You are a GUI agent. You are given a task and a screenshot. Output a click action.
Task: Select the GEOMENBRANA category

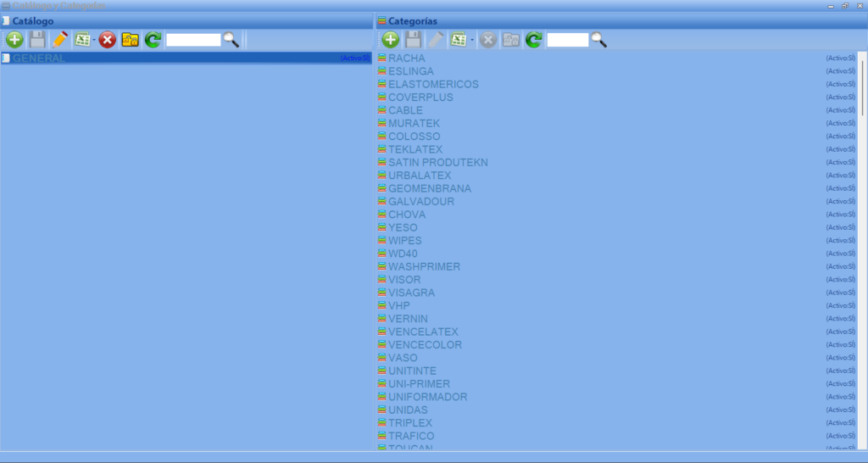(617, 188)
